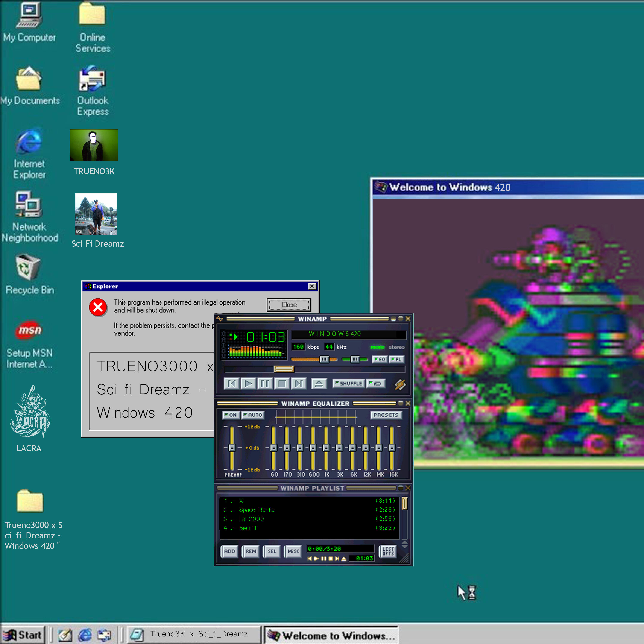644x644 pixels.
Task: Open the Windows Start button
Action: click(x=23, y=635)
